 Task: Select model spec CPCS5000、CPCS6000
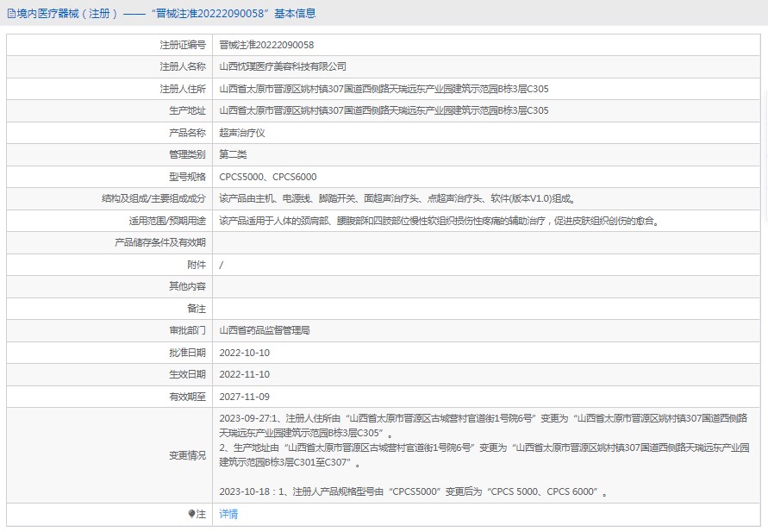pos(268,177)
